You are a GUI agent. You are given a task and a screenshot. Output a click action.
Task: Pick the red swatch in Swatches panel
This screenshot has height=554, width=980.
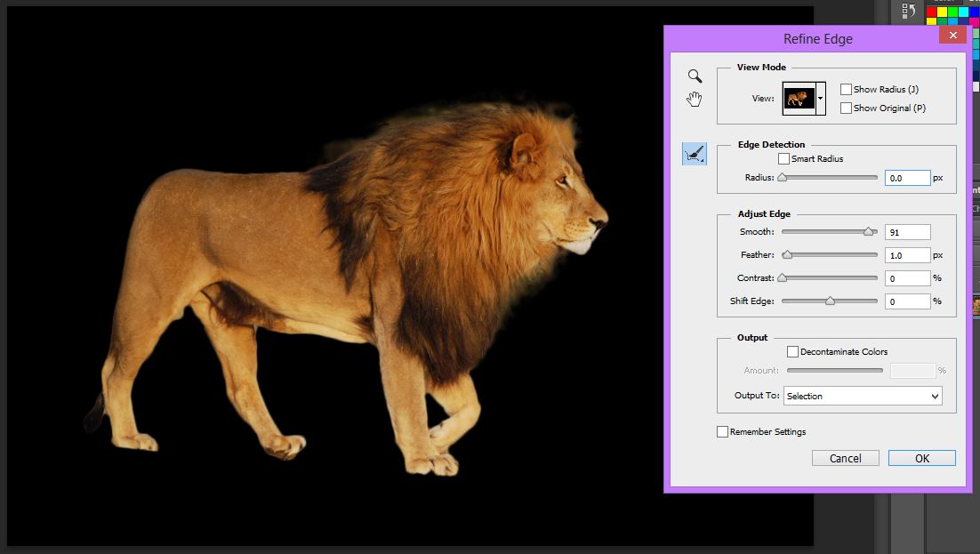tap(932, 12)
